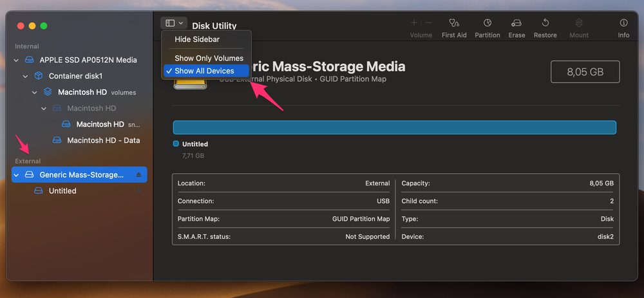Click the remove Volume minus icon
This screenshot has width=644, height=298.
428,23
